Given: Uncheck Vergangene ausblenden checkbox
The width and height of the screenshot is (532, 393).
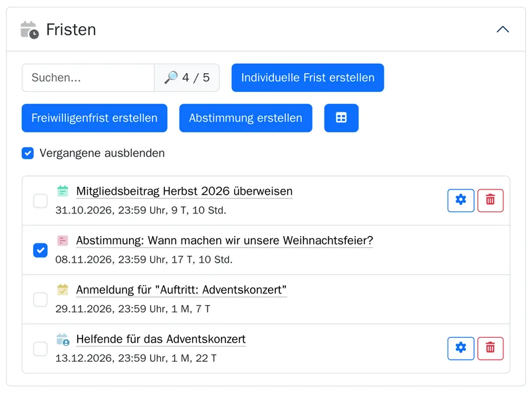Looking at the screenshot, I should [28, 153].
